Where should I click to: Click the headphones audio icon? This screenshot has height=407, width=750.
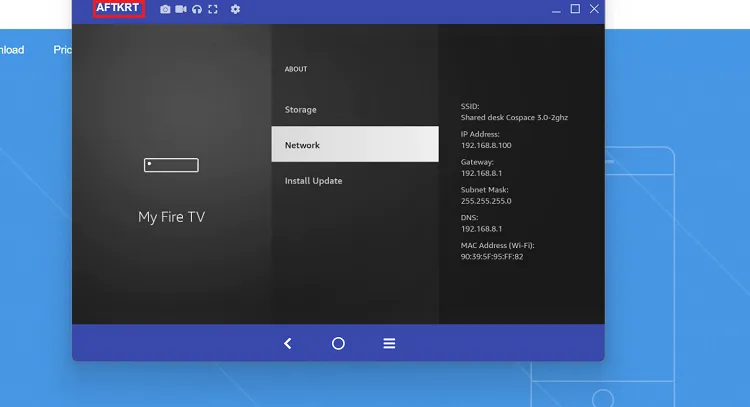point(197,9)
